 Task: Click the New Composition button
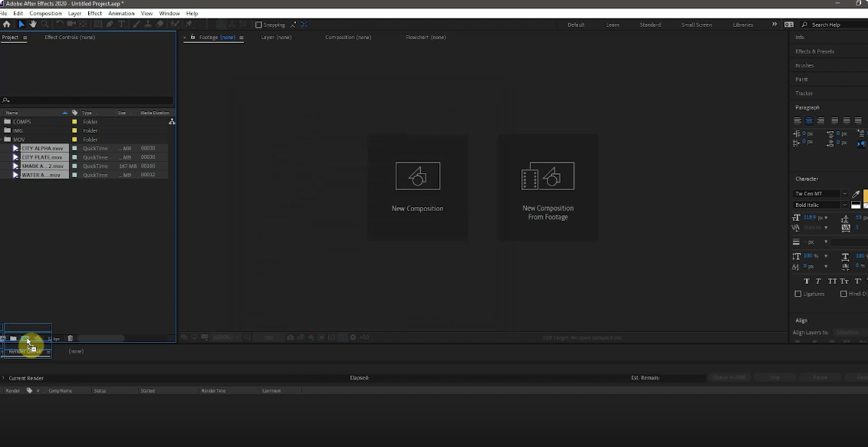pos(417,187)
